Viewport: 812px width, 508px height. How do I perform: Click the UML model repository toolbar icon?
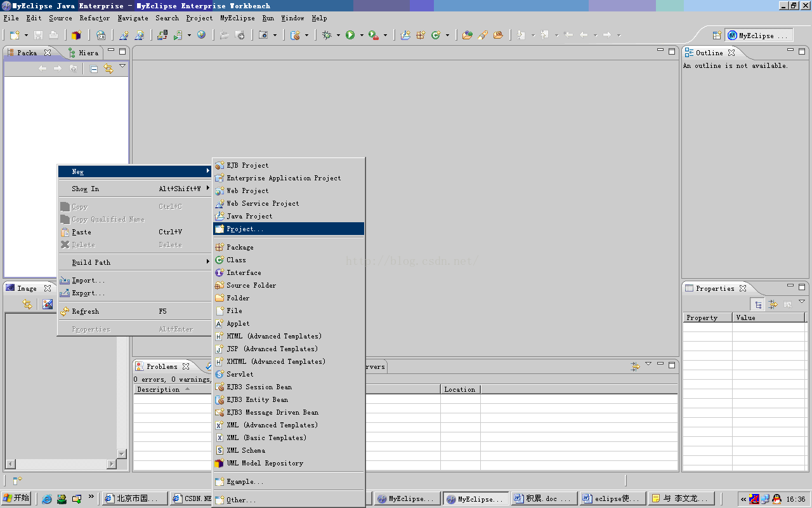point(77,36)
